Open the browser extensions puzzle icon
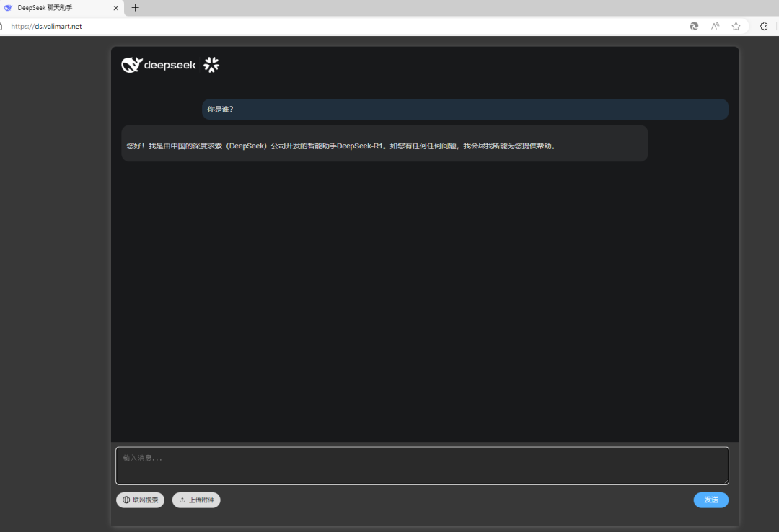The width and height of the screenshot is (779, 532). coord(764,27)
